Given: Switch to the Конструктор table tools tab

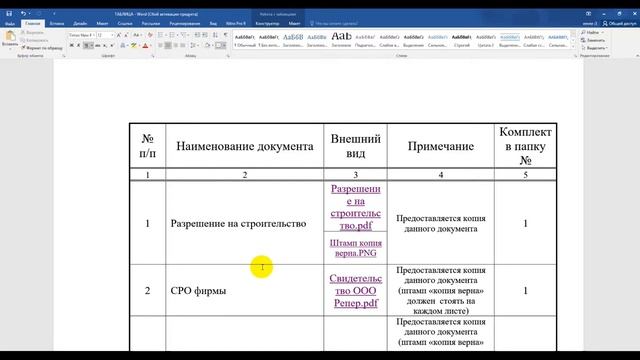Looking at the screenshot, I should point(267,24).
